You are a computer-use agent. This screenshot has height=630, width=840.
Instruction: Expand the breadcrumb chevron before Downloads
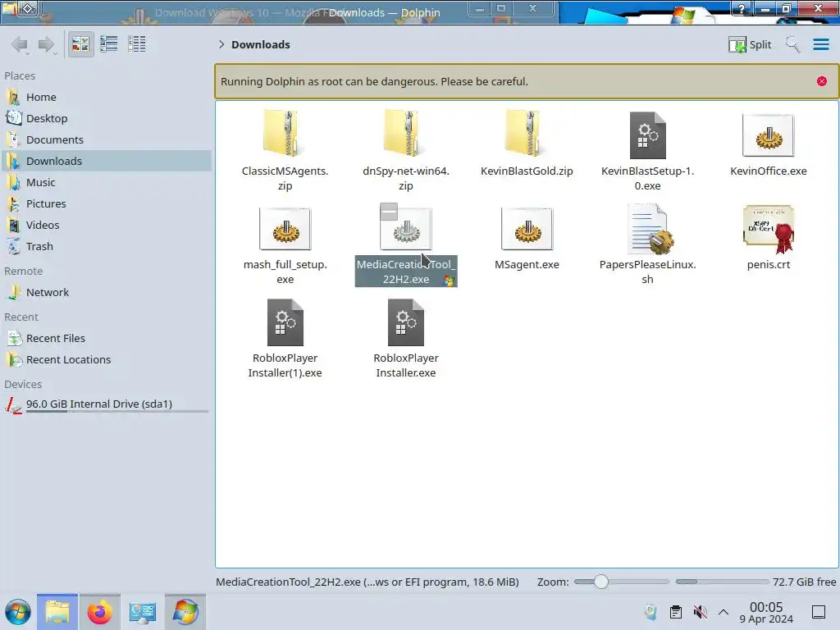tap(221, 44)
